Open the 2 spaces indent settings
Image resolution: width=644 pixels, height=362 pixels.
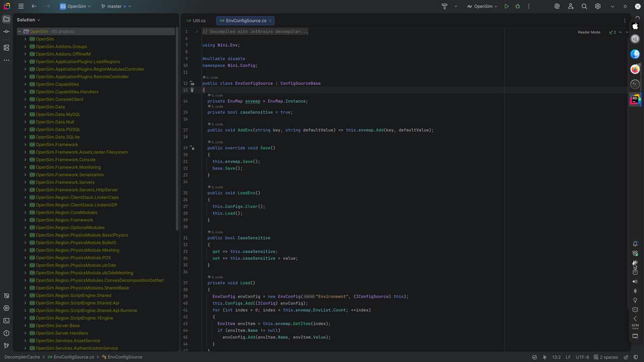[x=605, y=357]
